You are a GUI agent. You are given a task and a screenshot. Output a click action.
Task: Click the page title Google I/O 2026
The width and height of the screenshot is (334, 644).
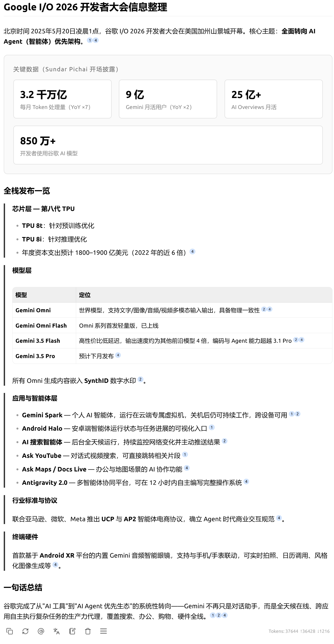point(85,7)
